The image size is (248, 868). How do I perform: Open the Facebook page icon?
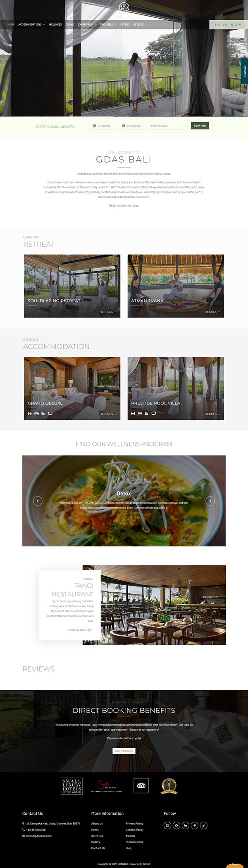click(x=176, y=825)
